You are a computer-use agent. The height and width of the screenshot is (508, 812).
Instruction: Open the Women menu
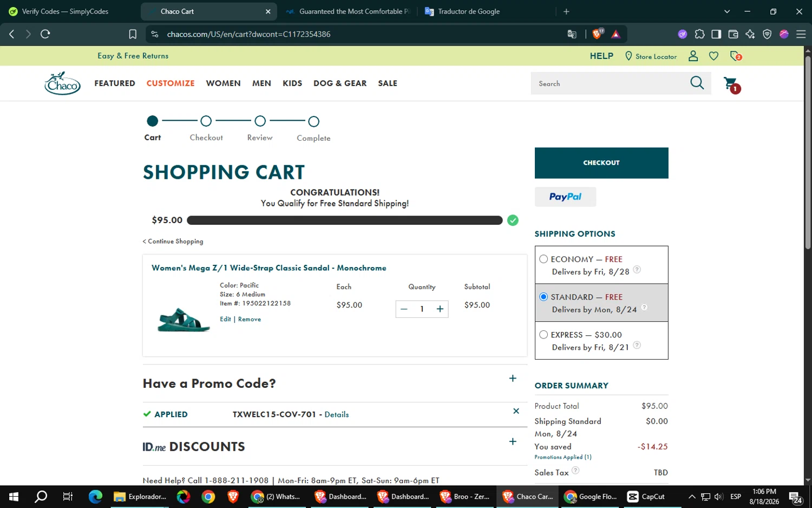pos(223,83)
